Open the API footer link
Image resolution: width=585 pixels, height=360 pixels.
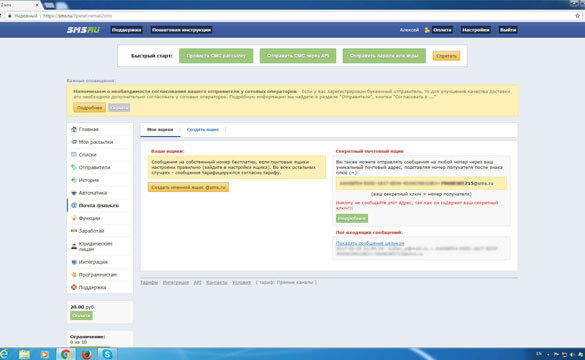click(197, 282)
